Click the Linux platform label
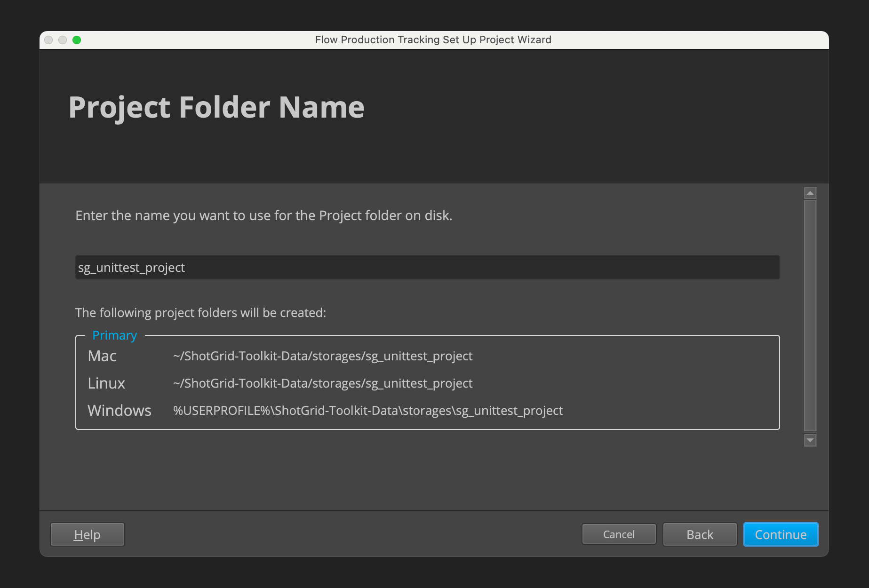The height and width of the screenshot is (588, 869). (x=106, y=383)
